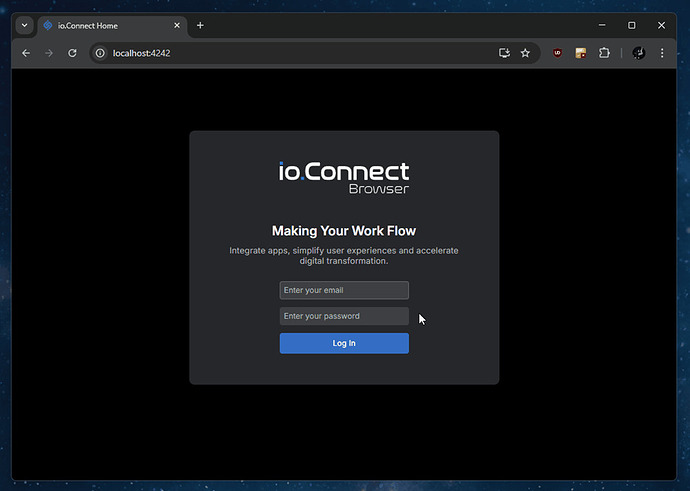Open the orange extension icon in toolbar
The image size is (690, 491).
click(x=581, y=53)
